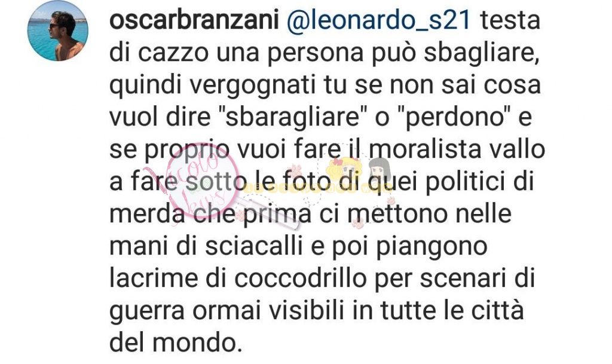The width and height of the screenshot is (612, 364).
Task: Click the quoted word "sbaragliare"
Action: 293,117
